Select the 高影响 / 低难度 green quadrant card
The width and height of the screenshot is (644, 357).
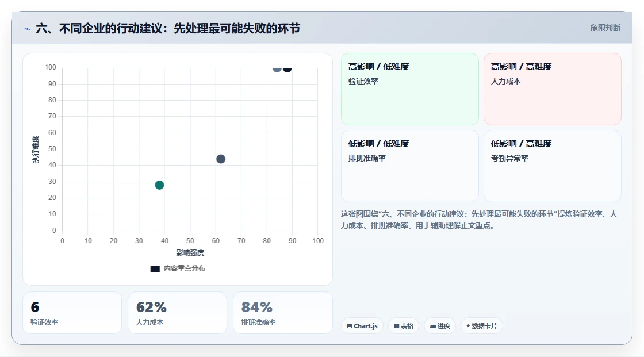pos(410,89)
